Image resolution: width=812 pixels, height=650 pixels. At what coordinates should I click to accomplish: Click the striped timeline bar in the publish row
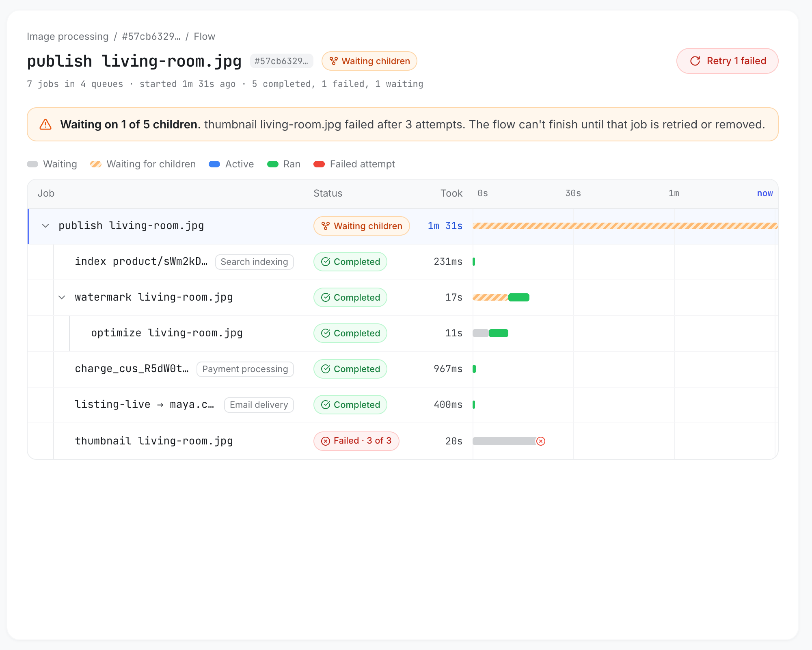625,226
